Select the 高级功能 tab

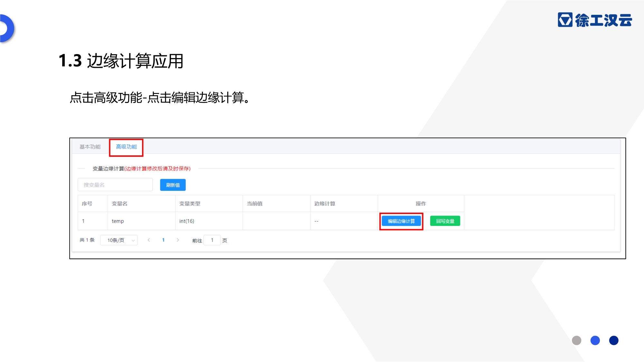pyautogui.click(x=126, y=147)
